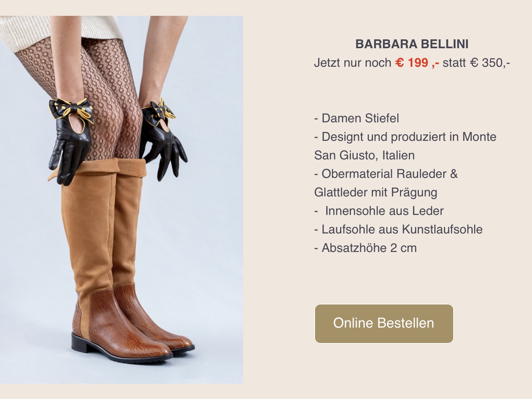Click the original € 350,- price
This screenshot has width=532, height=399.
click(x=490, y=63)
